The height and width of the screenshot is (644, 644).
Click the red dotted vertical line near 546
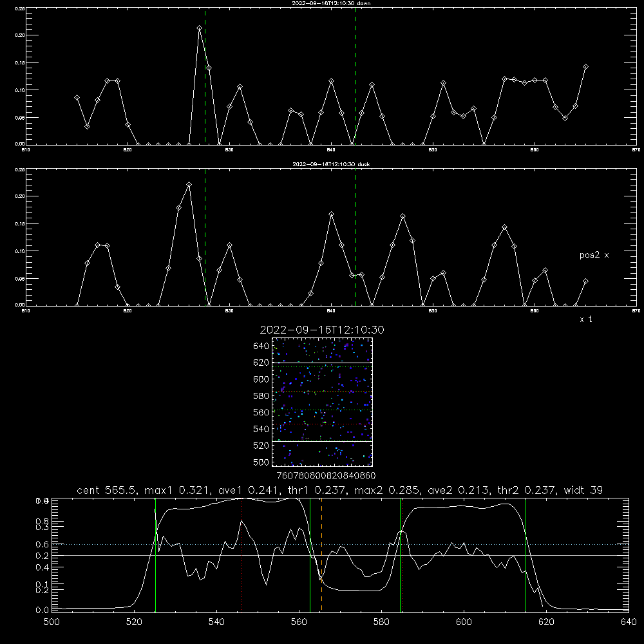pyautogui.click(x=241, y=554)
